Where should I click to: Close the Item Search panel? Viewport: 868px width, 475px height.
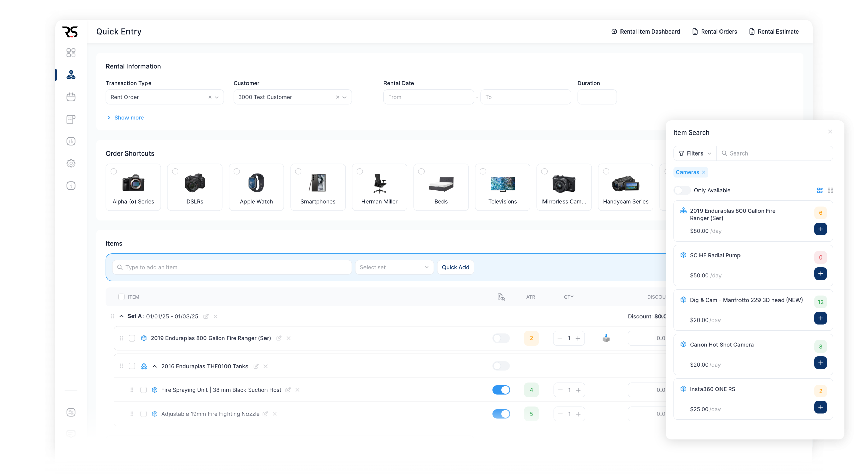coord(830,132)
